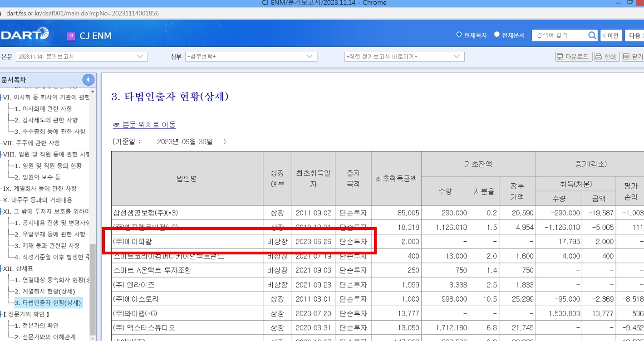Viewport: 644px width, 341px height.
Task: Select the 현재목차 radio button
Action: tap(459, 34)
